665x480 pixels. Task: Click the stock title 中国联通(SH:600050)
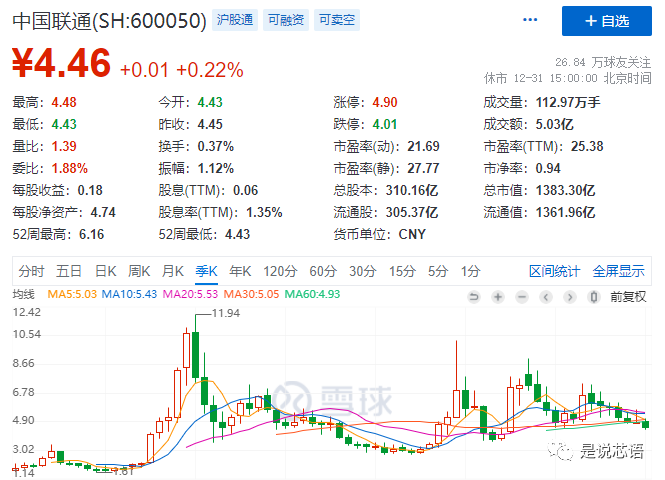pos(109,21)
